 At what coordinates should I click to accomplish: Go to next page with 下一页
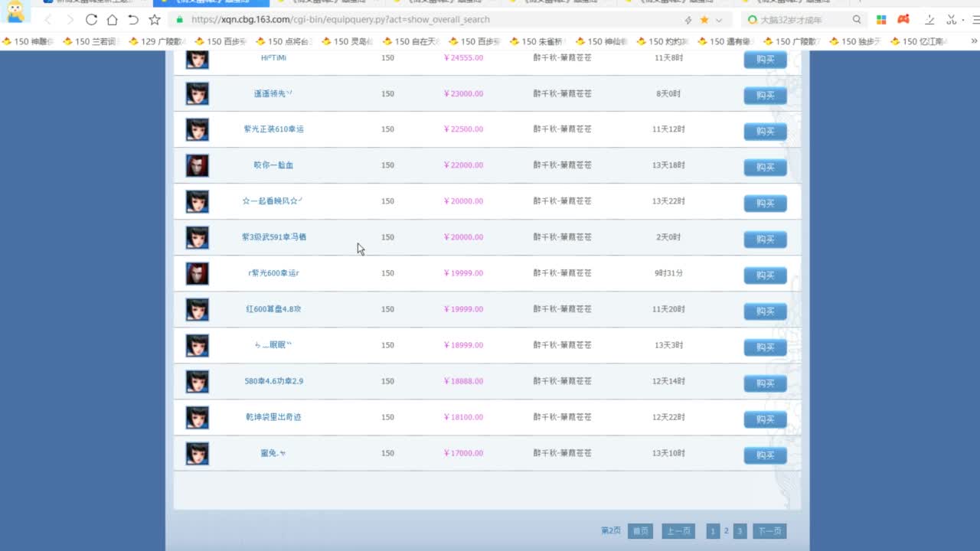[x=769, y=531]
